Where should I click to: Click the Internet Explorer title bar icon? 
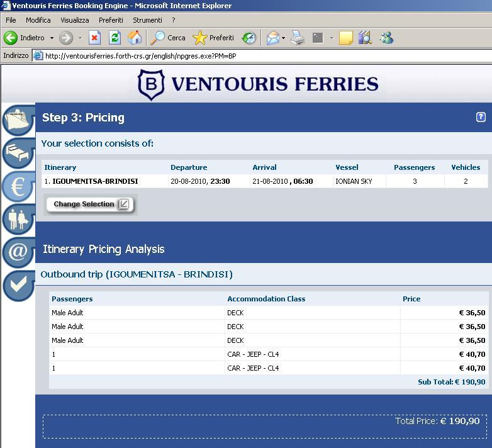tap(6, 5)
